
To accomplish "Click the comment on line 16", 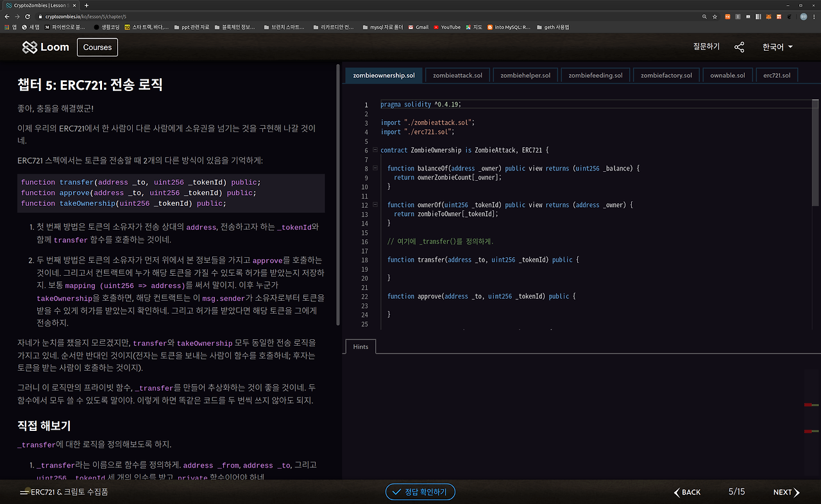I will click(440, 241).
